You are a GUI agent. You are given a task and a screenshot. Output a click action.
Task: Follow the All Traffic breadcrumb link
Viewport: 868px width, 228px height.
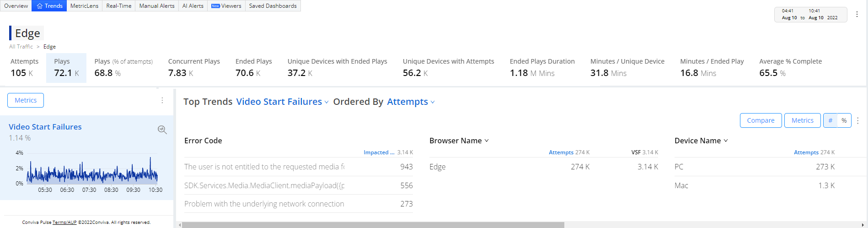[21, 47]
